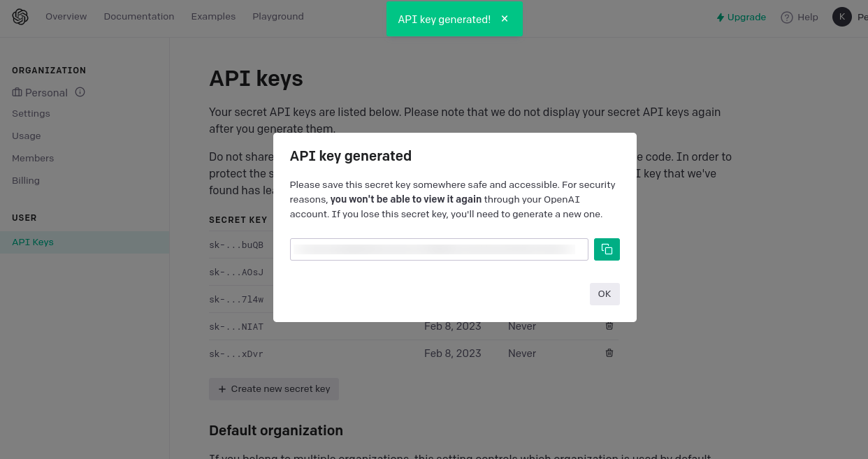The width and height of the screenshot is (868, 459).
Task: Open organization Settings in sidebar
Action: coord(31,114)
